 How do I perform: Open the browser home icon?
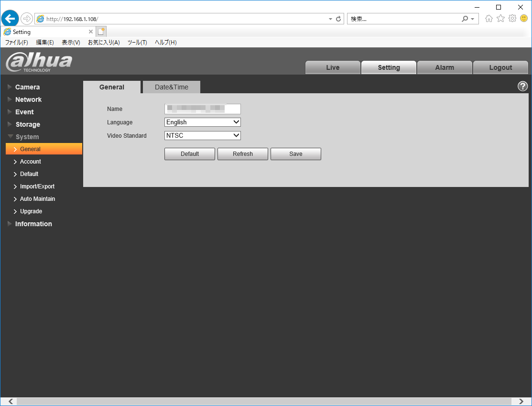click(489, 19)
